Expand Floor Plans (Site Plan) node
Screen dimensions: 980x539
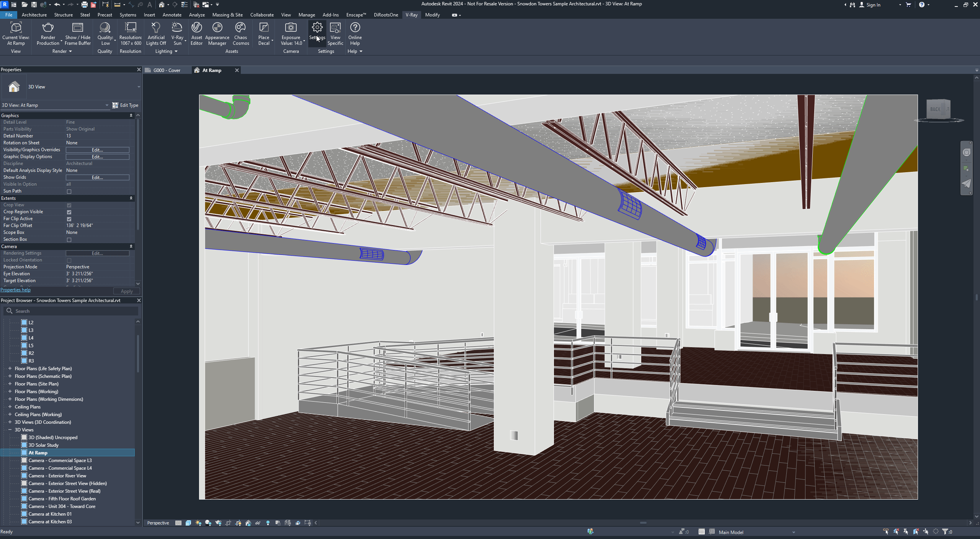click(10, 384)
